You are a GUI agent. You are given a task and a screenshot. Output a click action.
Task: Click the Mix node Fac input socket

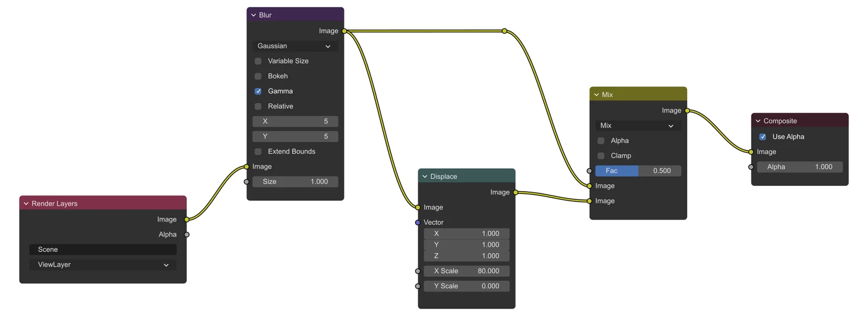[590, 171]
